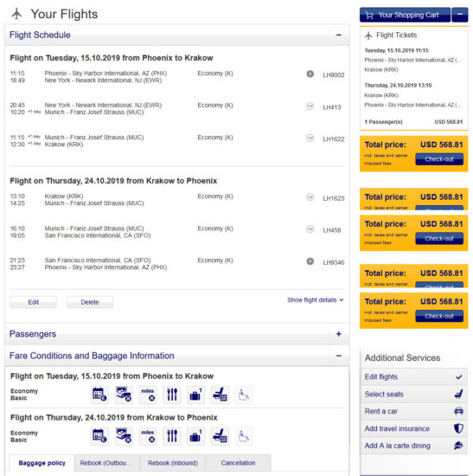Open Select seats additional service
473x476 pixels.
pos(413,394)
